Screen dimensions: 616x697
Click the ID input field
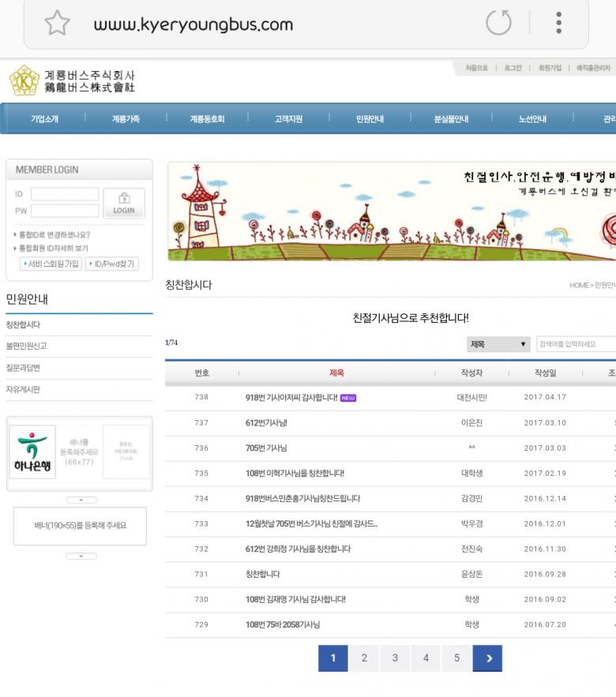coord(65,194)
